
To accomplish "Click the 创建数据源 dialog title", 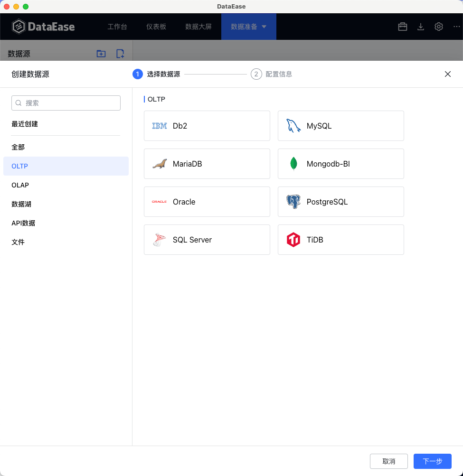I will coord(30,74).
